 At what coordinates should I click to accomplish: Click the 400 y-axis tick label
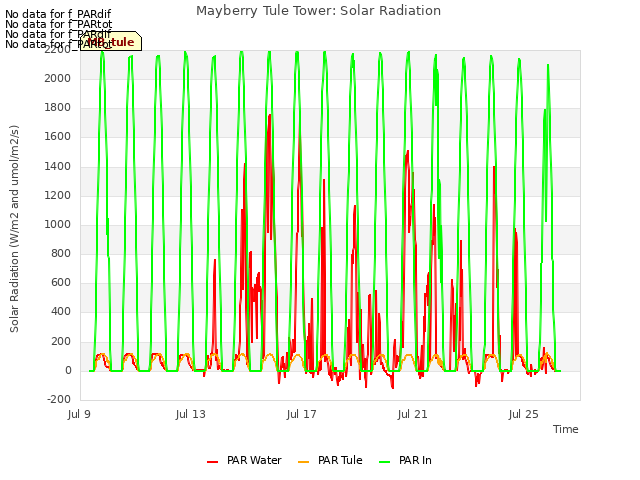61,312
